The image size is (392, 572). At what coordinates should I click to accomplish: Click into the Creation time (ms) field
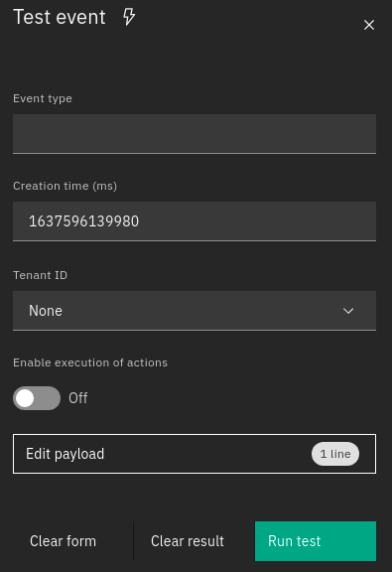[x=195, y=221]
